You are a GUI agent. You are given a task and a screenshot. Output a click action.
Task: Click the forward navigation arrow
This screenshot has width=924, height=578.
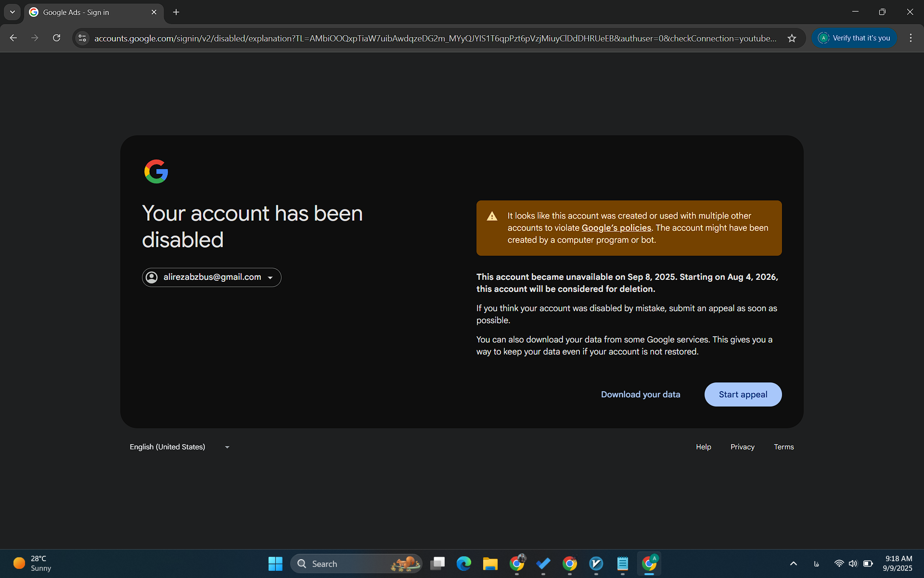(35, 38)
